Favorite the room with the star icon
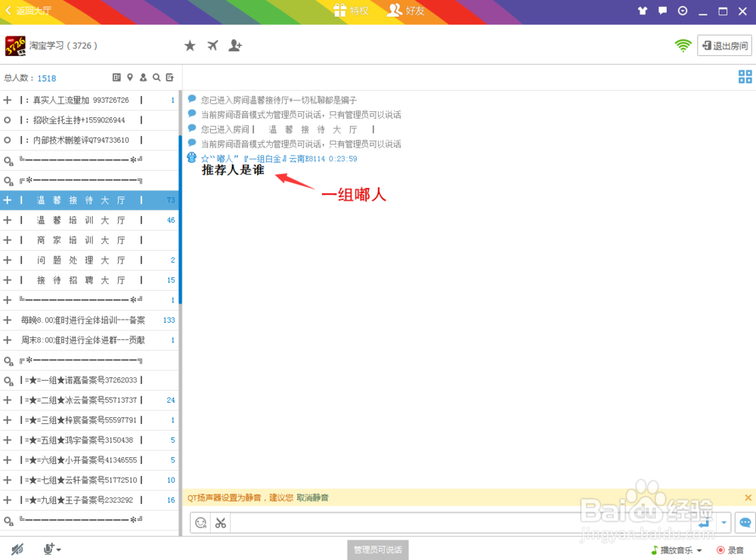Viewport: 756px width, 560px height. tap(190, 45)
